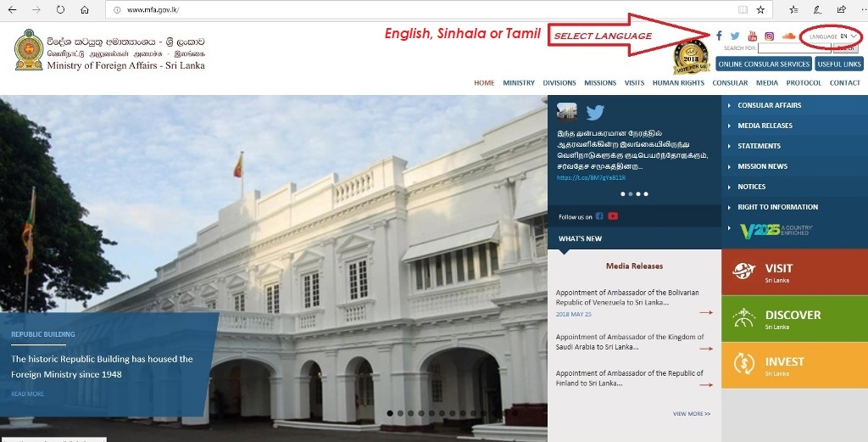The height and width of the screenshot is (442, 868).
Task: Click the Sri Lanka national emblem logo
Action: (29, 50)
